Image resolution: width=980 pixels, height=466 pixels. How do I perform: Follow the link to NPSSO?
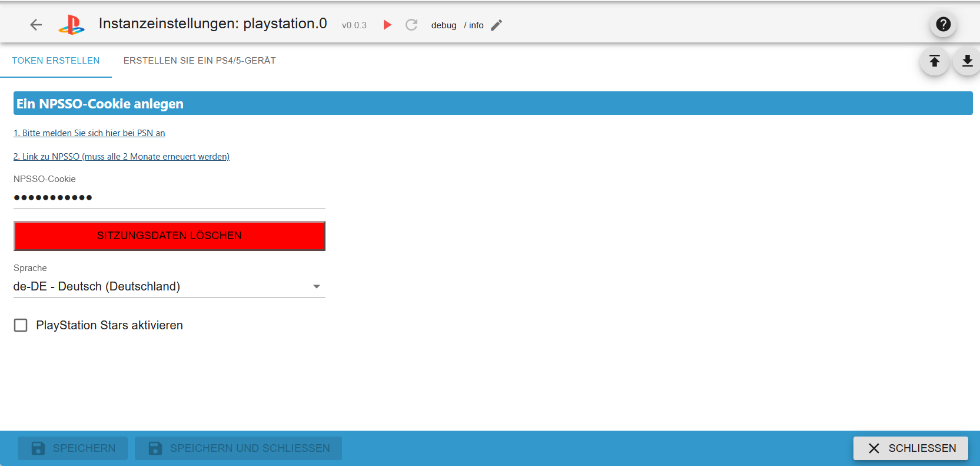[x=121, y=157]
